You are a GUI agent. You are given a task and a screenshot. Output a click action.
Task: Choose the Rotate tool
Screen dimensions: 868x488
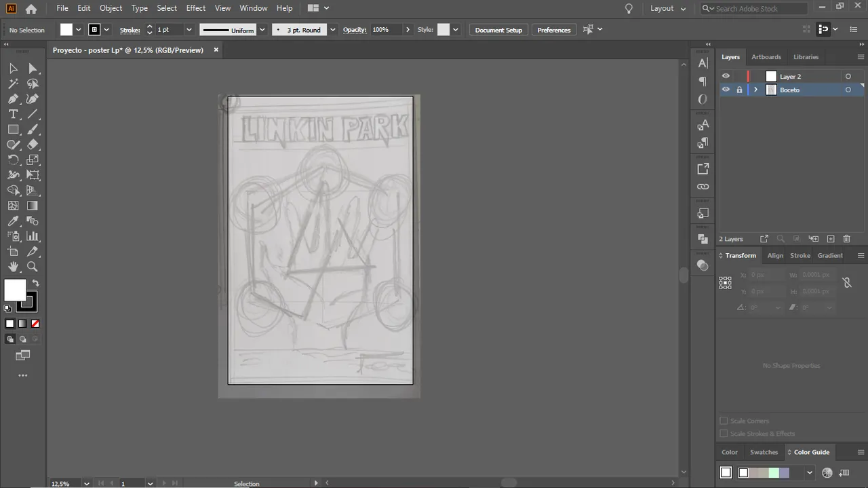[x=13, y=160]
